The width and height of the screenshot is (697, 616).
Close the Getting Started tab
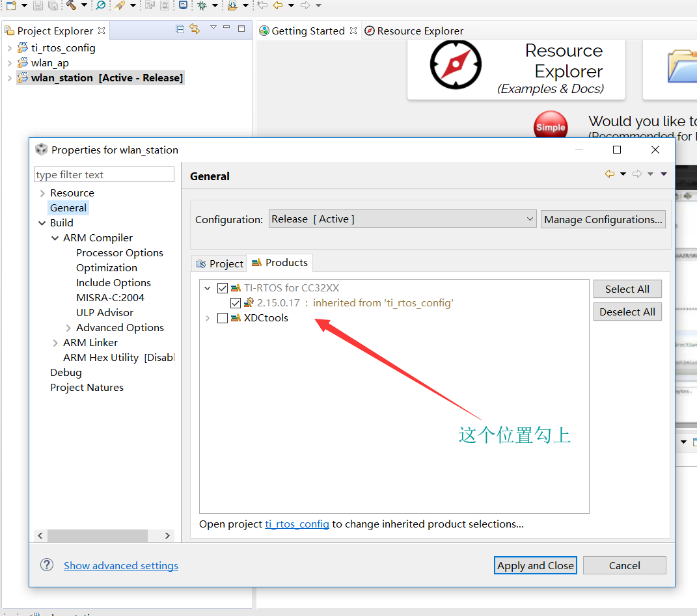(353, 31)
